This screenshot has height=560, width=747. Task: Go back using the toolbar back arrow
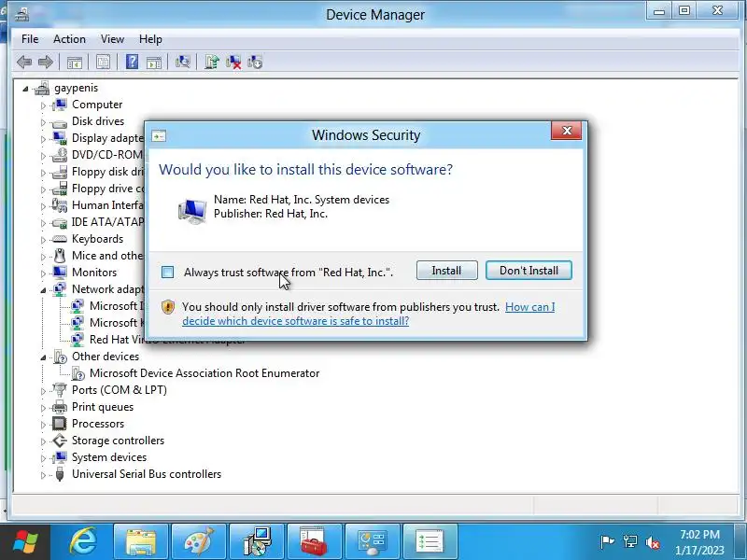point(24,62)
